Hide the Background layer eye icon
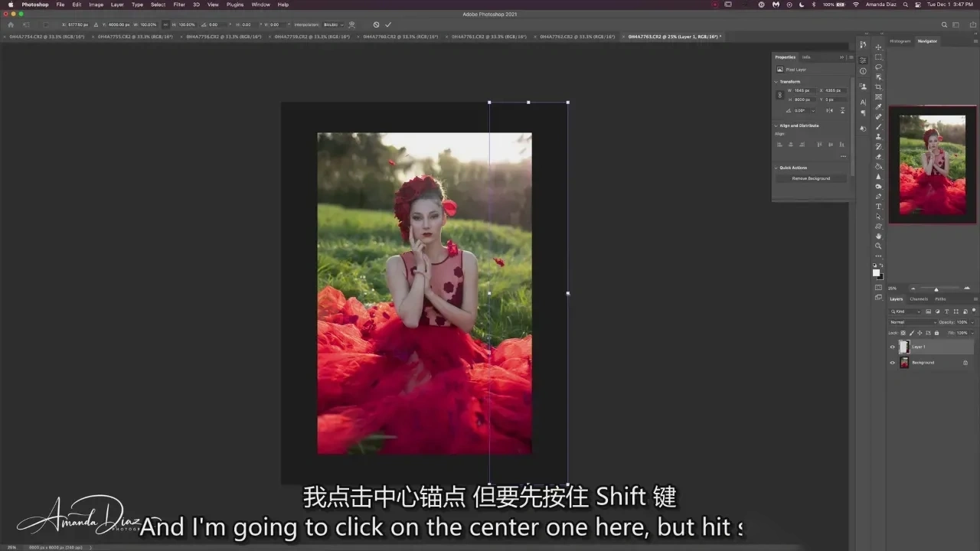This screenshot has height=551, width=980. click(892, 363)
